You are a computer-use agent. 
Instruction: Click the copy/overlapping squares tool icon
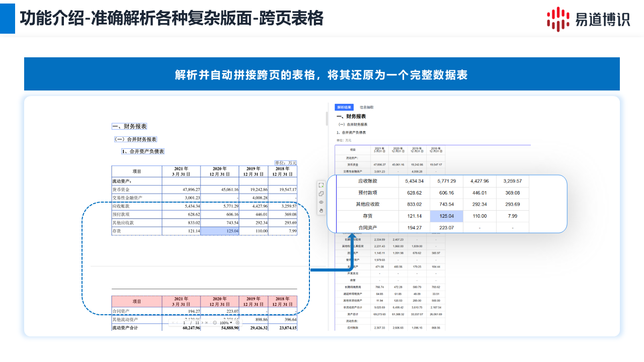(321, 194)
